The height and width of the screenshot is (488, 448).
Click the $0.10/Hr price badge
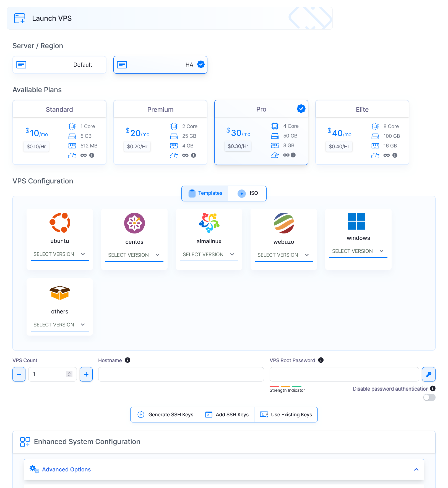[x=36, y=146]
